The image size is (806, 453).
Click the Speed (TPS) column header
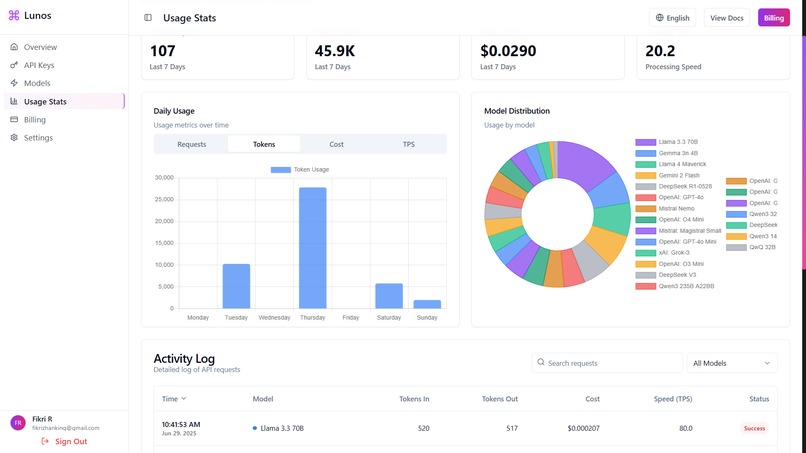(x=673, y=398)
